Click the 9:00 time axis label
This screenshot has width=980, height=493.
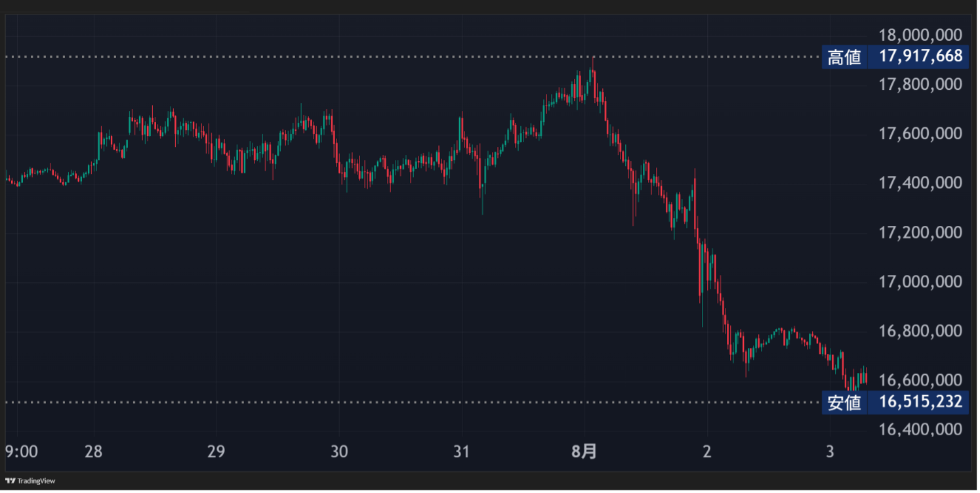[21, 452]
